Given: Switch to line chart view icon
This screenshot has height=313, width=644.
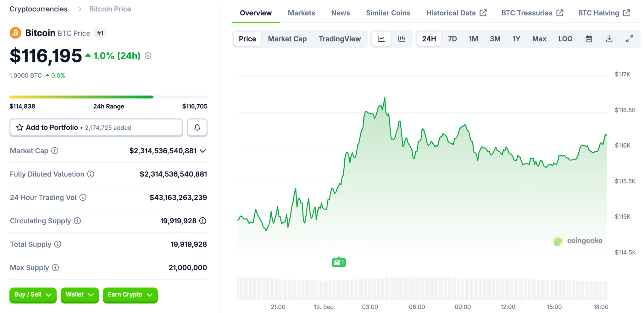Looking at the screenshot, I should tap(381, 39).
